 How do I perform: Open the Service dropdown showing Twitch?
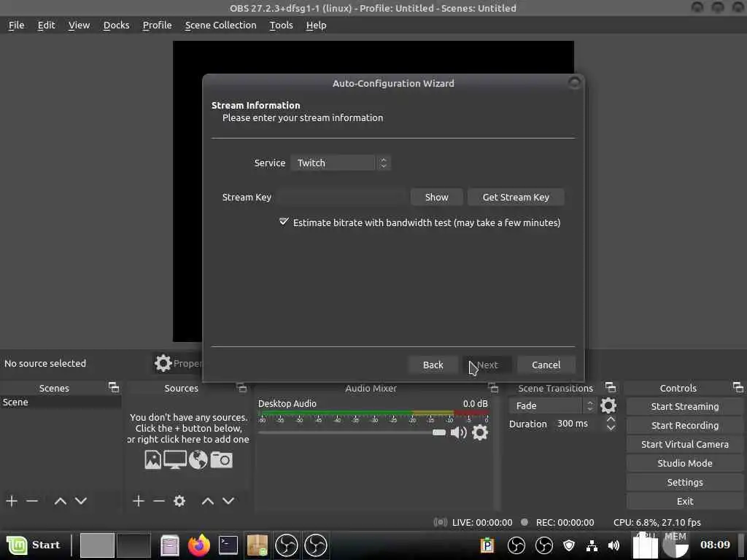click(341, 163)
